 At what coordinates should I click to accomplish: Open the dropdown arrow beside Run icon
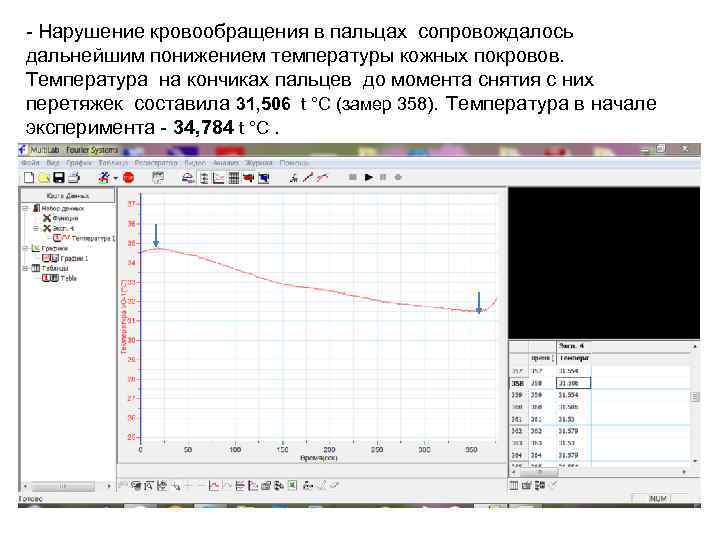point(116,178)
